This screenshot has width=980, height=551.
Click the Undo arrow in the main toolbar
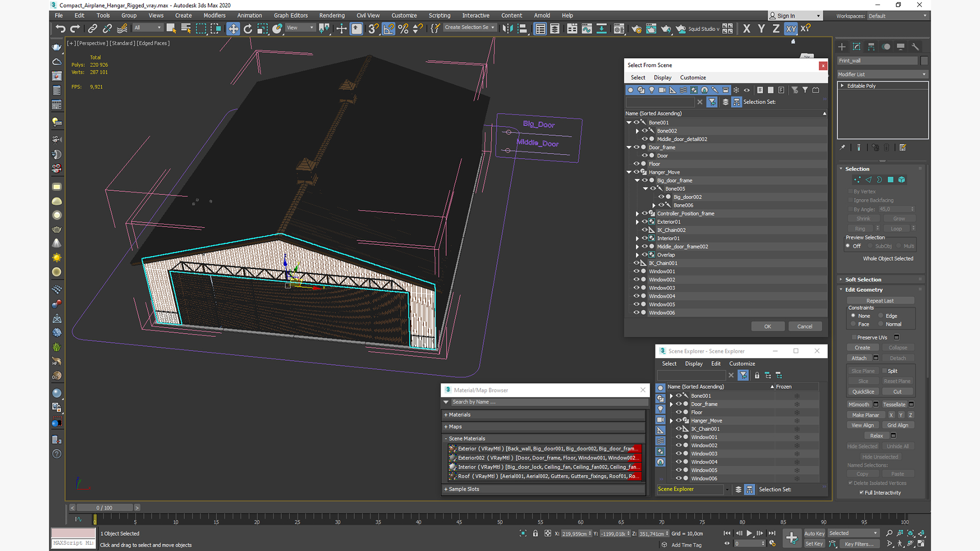[x=61, y=29]
